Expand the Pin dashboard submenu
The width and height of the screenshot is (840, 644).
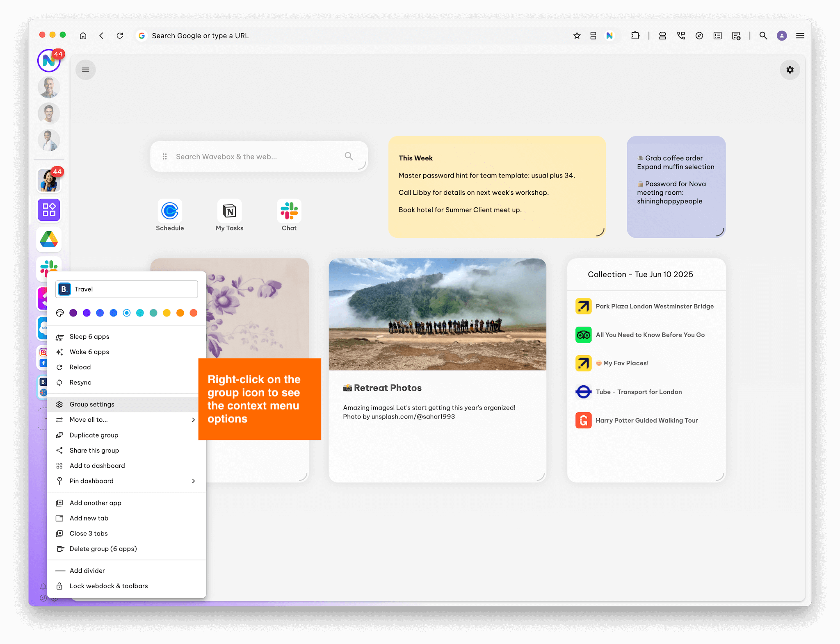[x=126, y=481]
